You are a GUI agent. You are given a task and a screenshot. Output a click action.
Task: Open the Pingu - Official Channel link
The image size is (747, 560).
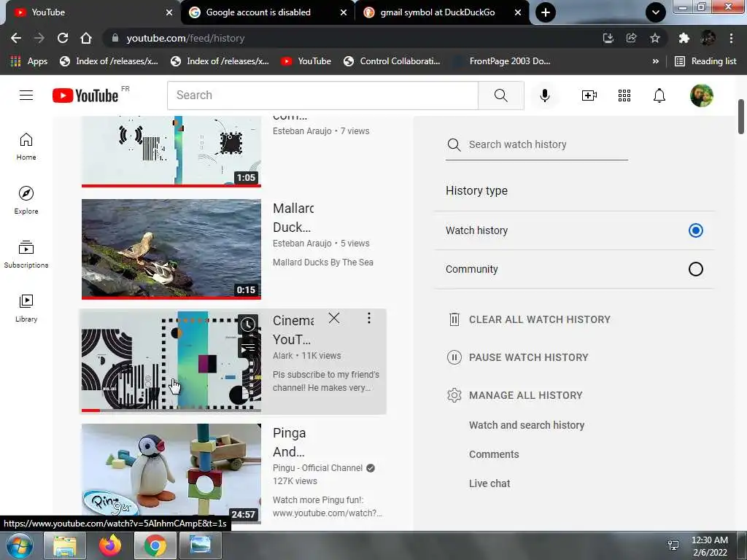click(318, 468)
